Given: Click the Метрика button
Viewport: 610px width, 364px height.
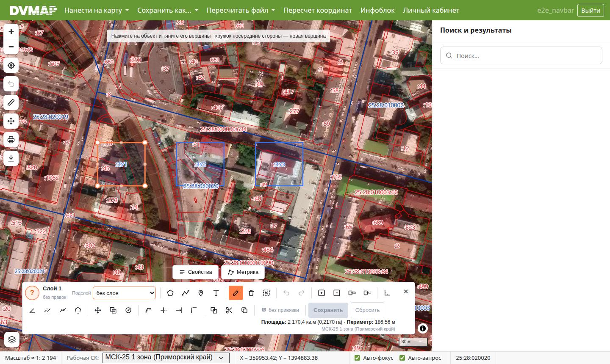Looking at the screenshot, I should coord(243,272).
